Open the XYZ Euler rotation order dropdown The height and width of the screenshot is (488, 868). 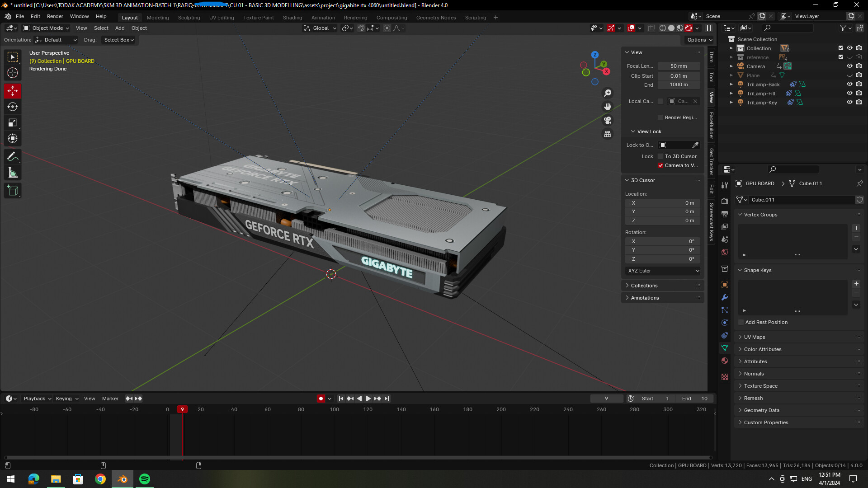tap(662, 271)
